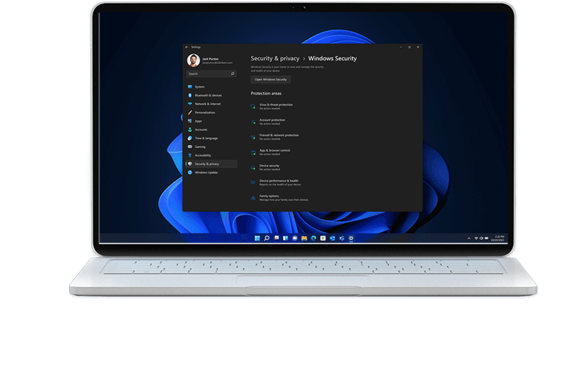Maximize the Settings window
This screenshot has height=368, width=588.
coord(409,47)
